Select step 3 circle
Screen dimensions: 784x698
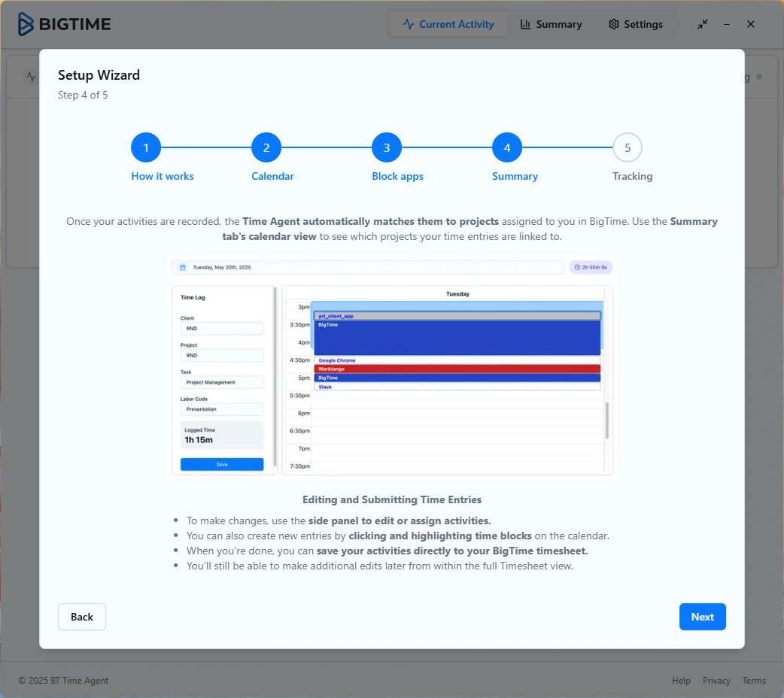tap(387, 147)
